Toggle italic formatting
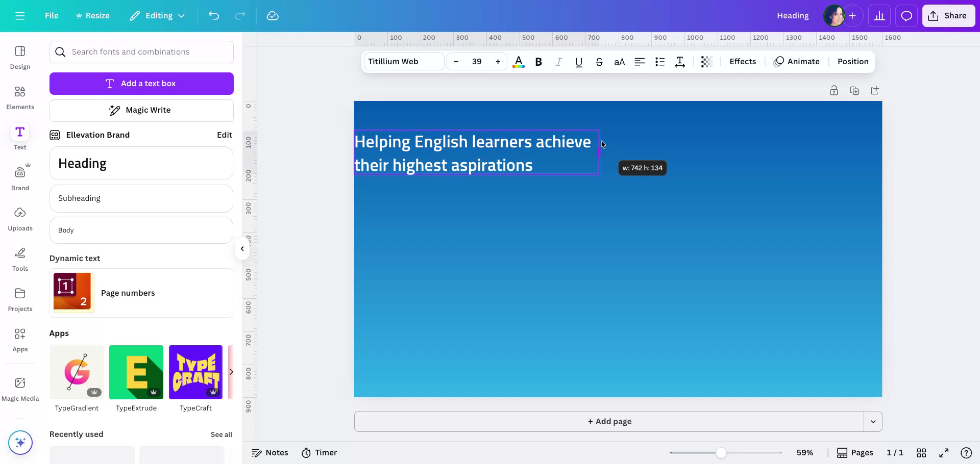The image size is (980, 464). (x=558, y=62)
